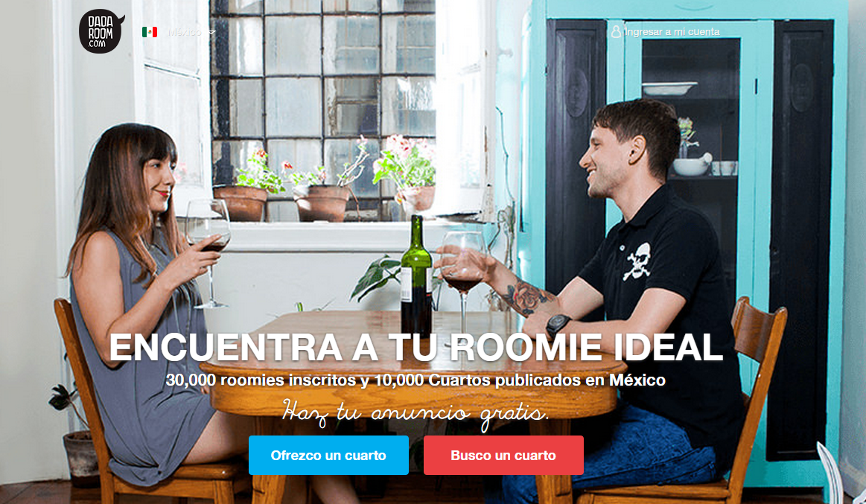Open the Ingresar a mi cuenta link
The width and height of the screenshot is (866, 504).
tap(672, 32)
